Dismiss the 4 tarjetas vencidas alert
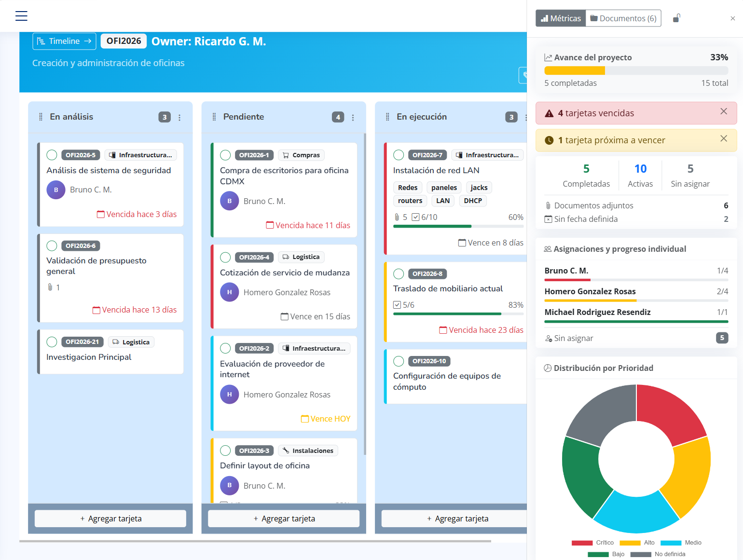This screenshot has height=560, width=743. point(723,111)
